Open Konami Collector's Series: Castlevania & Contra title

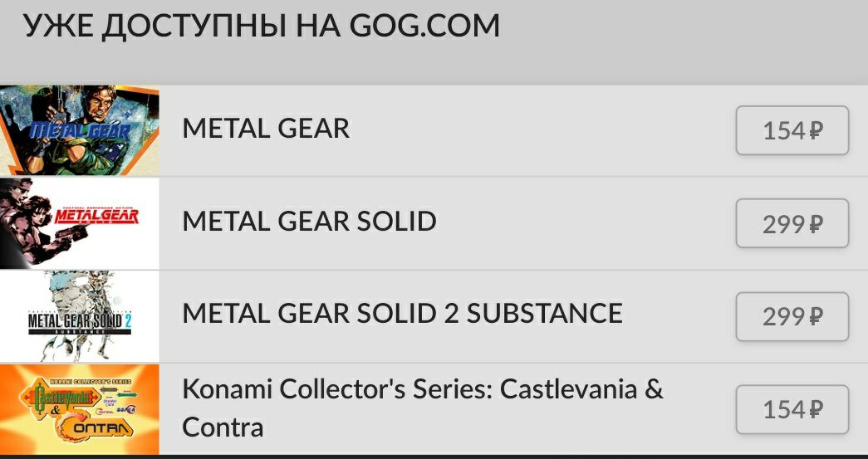click(422, 390)
